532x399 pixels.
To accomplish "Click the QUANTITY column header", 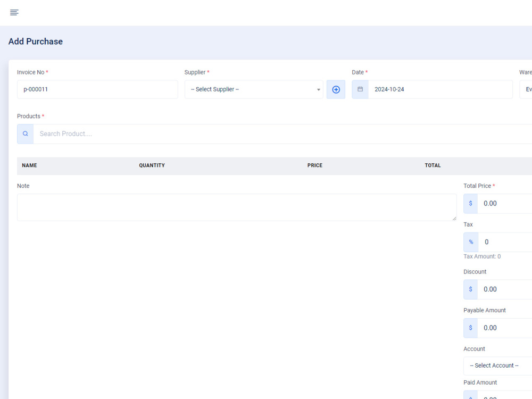I will pos(152,165).
